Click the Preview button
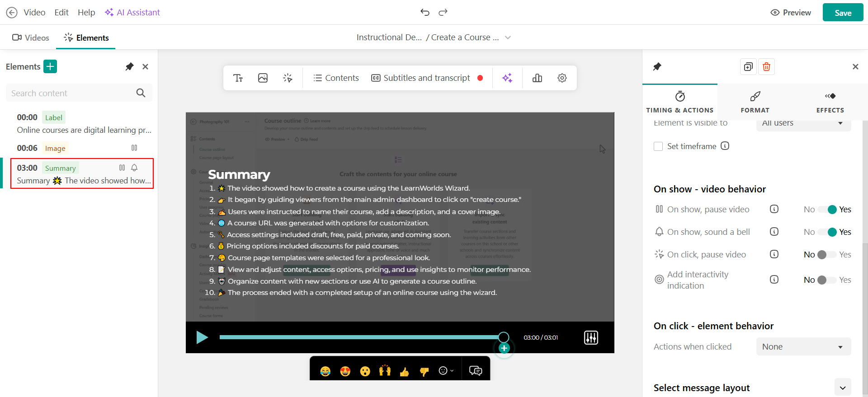Viewport: 868px width, 397px height. tap(791, 13)
